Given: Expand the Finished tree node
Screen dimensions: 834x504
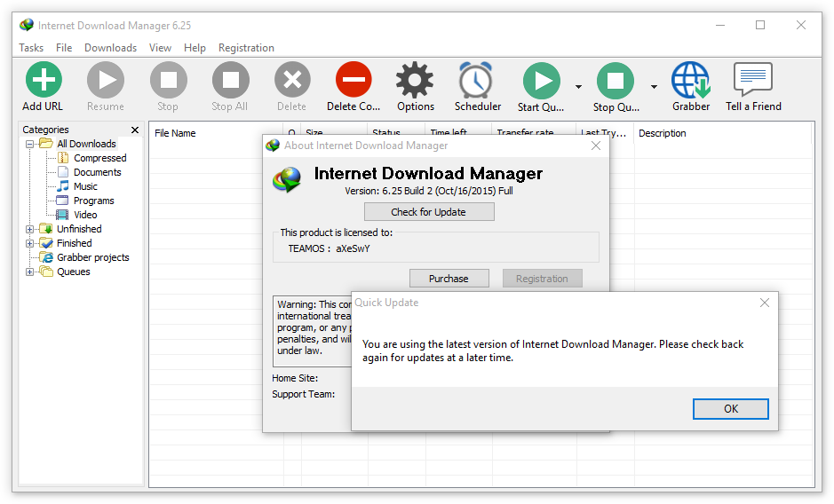Looking at the screenshot, I should (30, 243).
